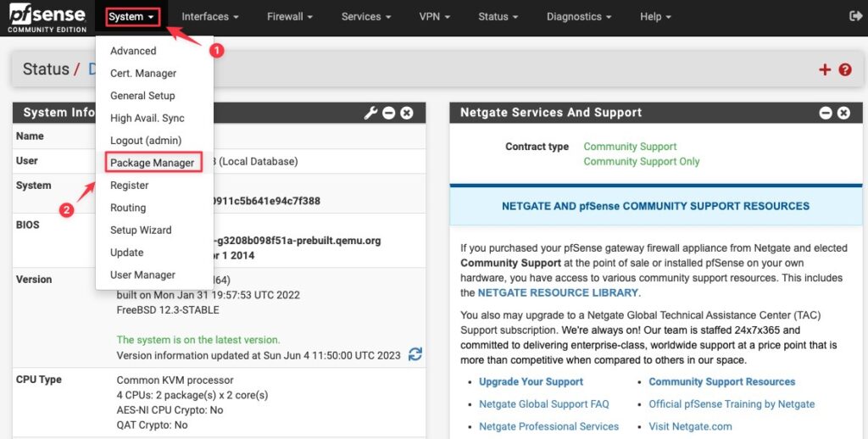Expand the Firewall menu
Screen dimensions: 868x439
pyautogui.click(x=290, y=17)
